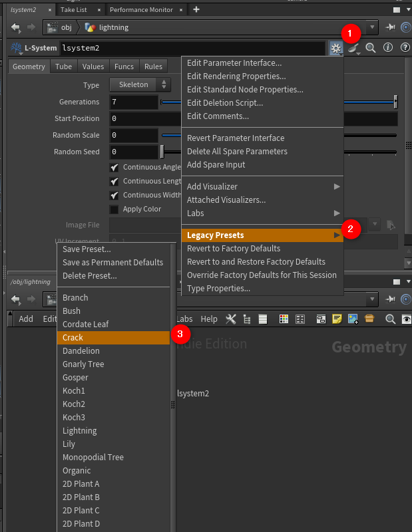Open the Add menu in network editor
The image size is (412, 532).
point(26,319)
